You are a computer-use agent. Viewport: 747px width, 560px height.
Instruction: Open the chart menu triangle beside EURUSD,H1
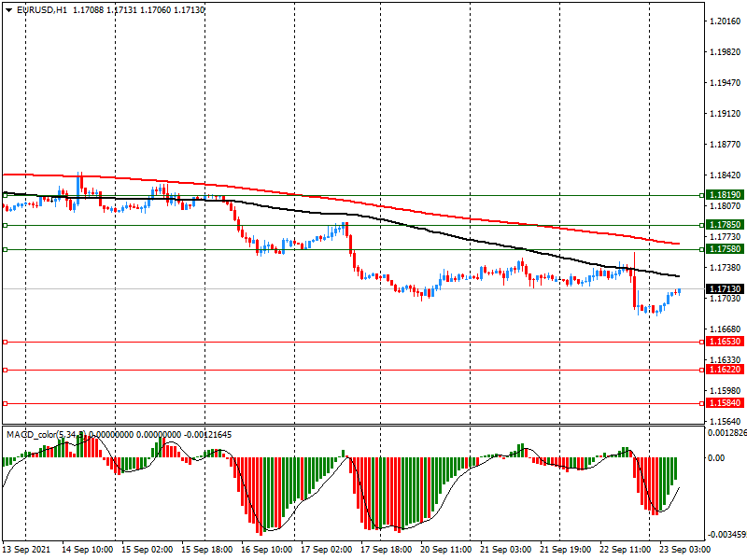8,10
